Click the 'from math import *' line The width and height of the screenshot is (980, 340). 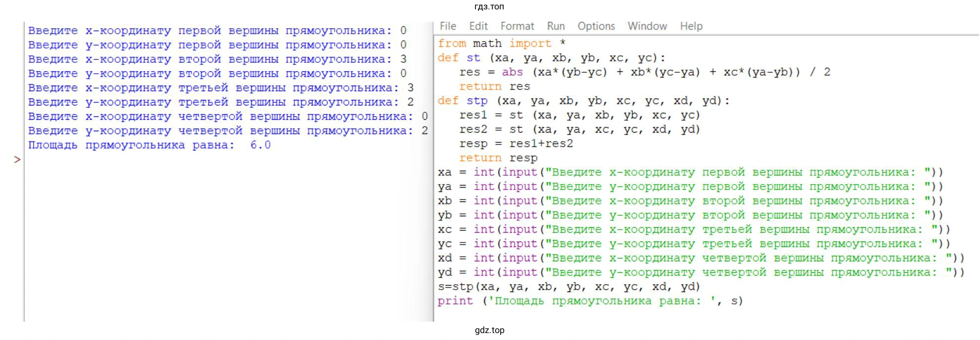pyautogui.click(x=502, y=44)
